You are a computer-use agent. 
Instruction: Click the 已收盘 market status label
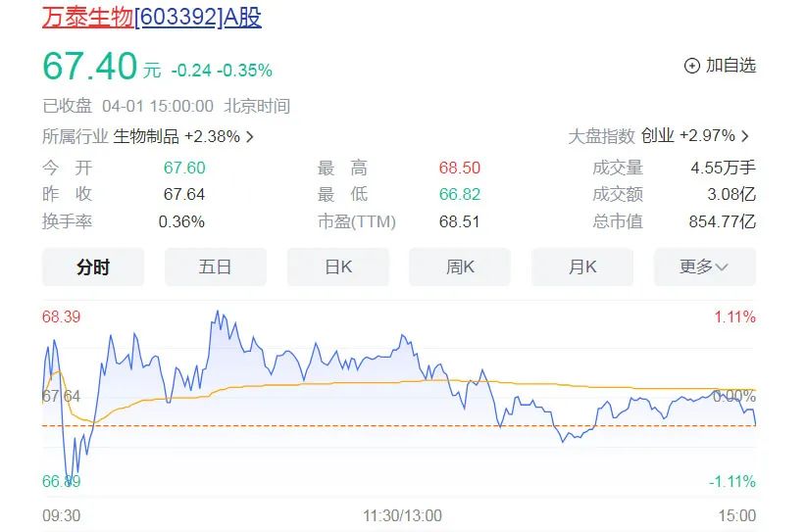click(x=67, y=106)
